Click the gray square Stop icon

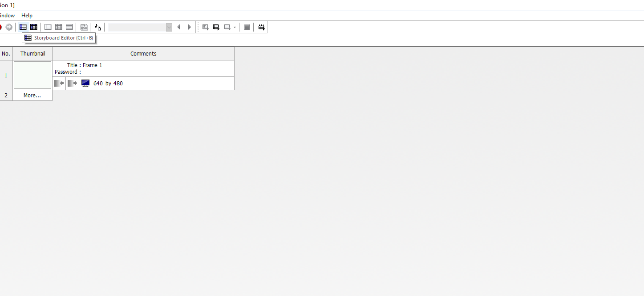[247, 27]
